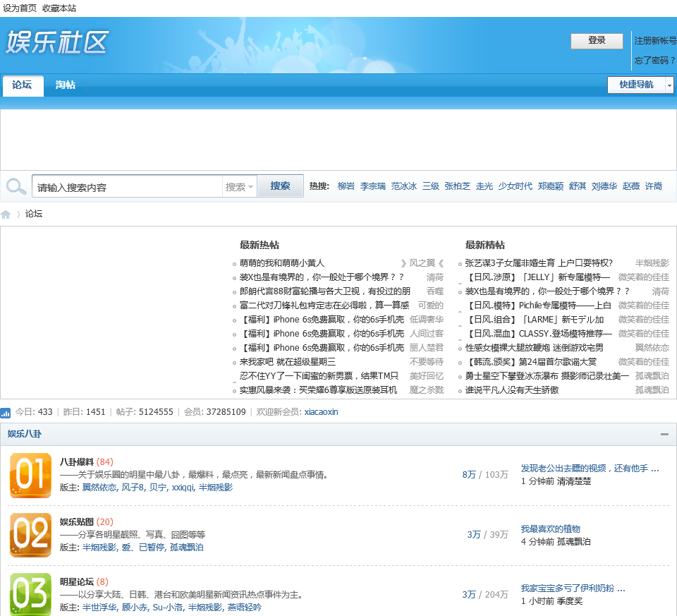The image size is (677, 616).
Task: Click the home icon in the breadcrumb
Action: (6, 215)
